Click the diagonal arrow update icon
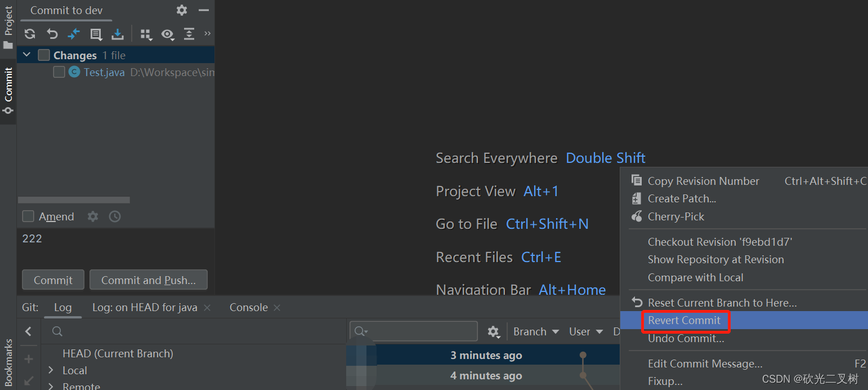This screenshot has height=390, width=868. pyautogui.click(x=29, y=381)
